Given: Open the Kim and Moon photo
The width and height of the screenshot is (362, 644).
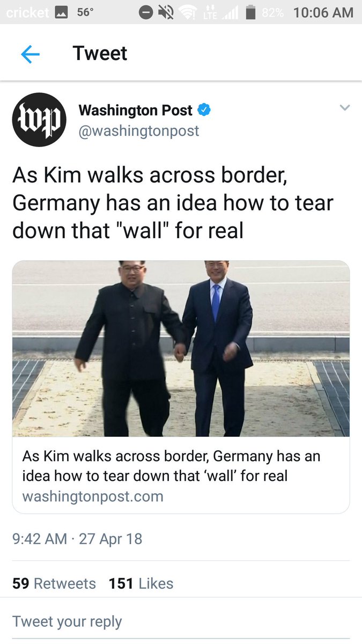Looking at the screenshot, I should [x=181, y=348].
